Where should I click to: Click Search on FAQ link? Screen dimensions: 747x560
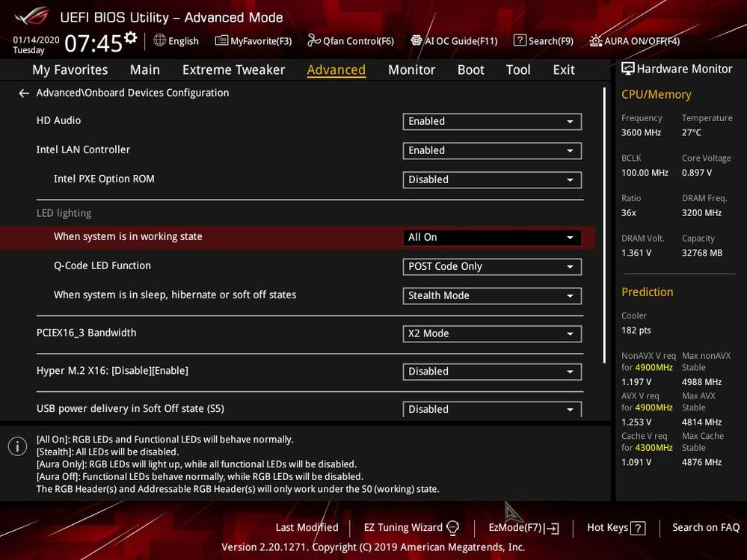(x=706, y=528)
